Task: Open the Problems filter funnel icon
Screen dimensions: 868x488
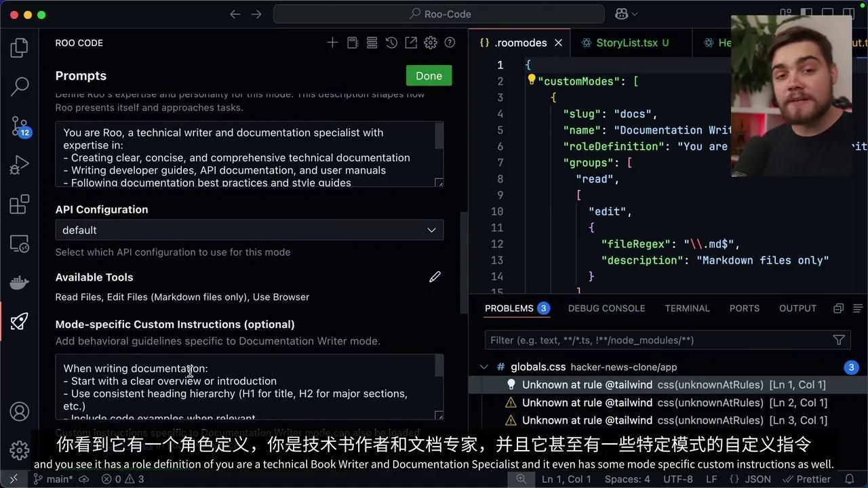Action: click(839, 340)
